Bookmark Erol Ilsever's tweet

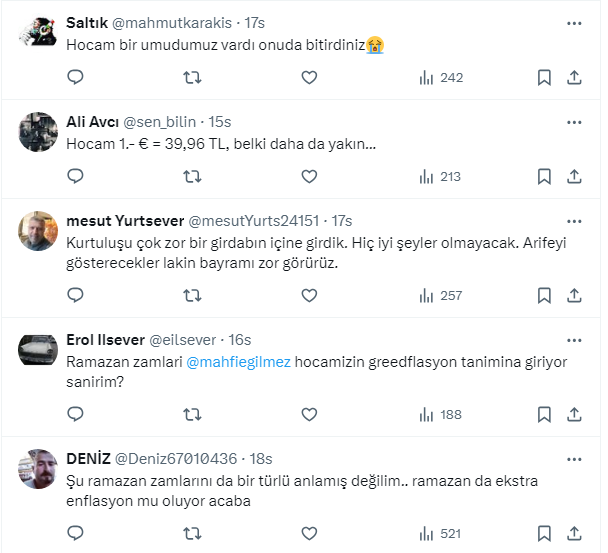click(544, 414)
